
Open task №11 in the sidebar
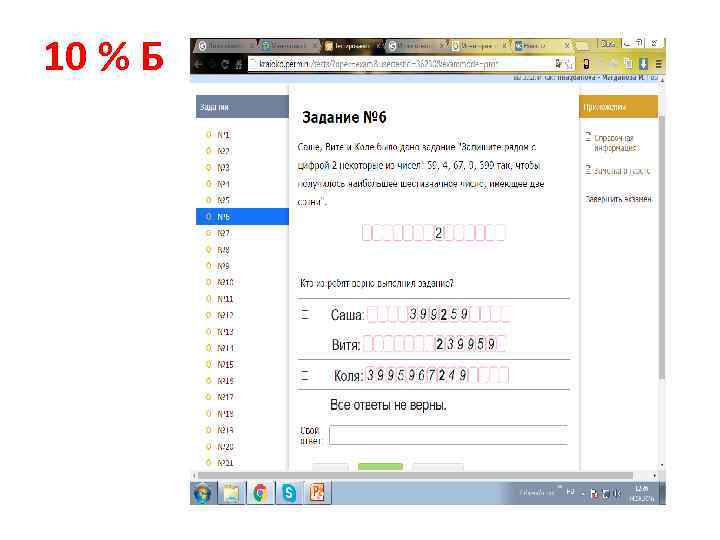click(225, 298)
